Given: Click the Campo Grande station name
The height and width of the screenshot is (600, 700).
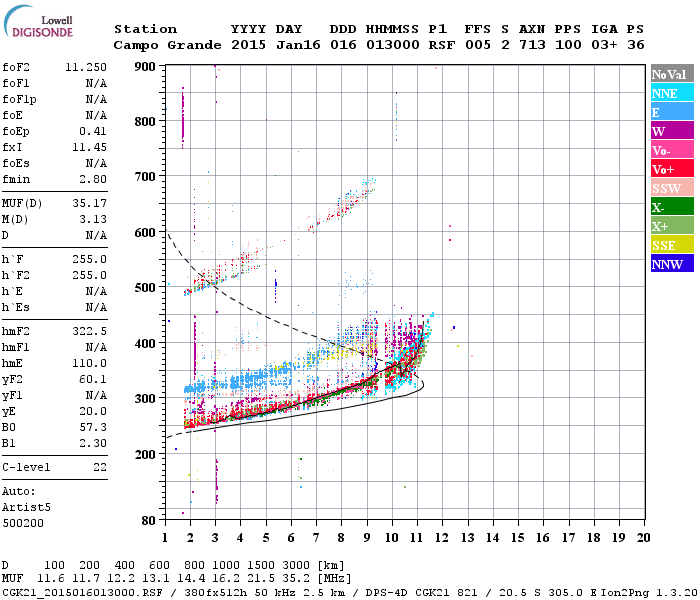Looking at the screenshot, I should click(167, 45).
